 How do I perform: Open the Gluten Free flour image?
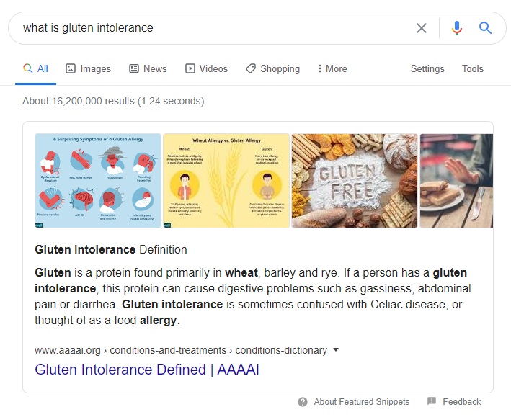tap(354, 181)
